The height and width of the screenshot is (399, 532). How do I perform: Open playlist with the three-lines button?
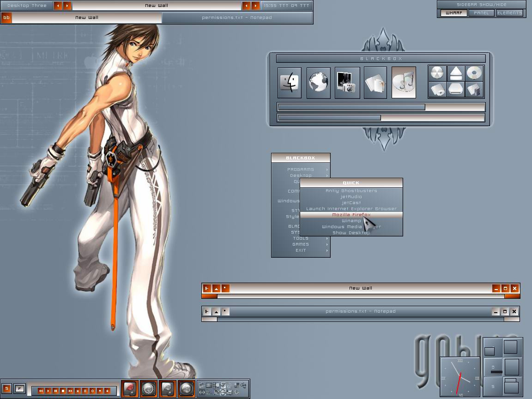pos(85,391)
